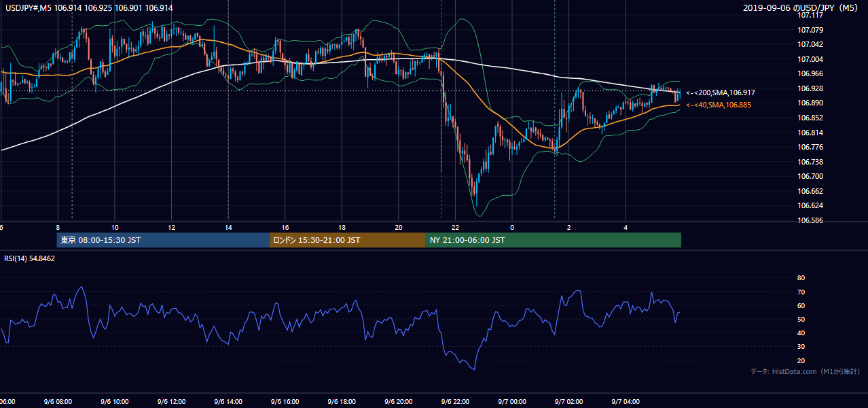Click the 9/6 12:00 time axis label

pyautogui.click(x=171, y=402)
